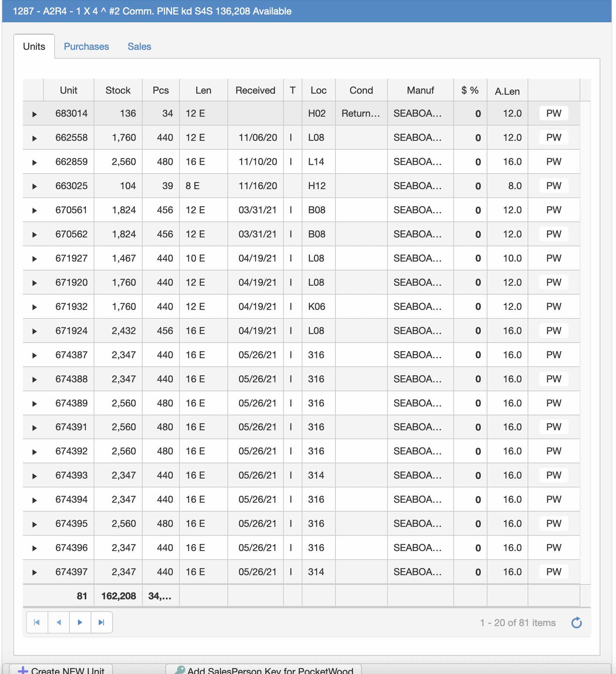The width and height of the screenshot is (616, 674).
Task: Expand row for unit 670561
Action: pyautogui.click(x=34, y=211)
